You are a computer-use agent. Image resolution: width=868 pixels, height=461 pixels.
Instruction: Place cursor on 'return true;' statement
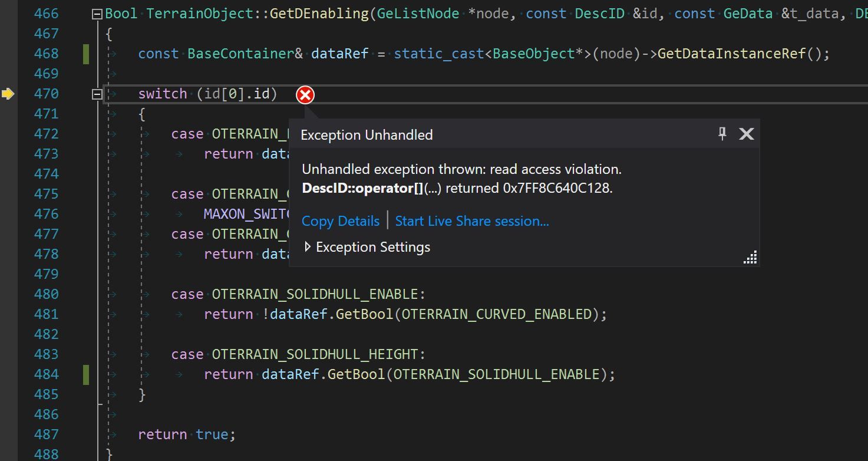click(187, 434)
